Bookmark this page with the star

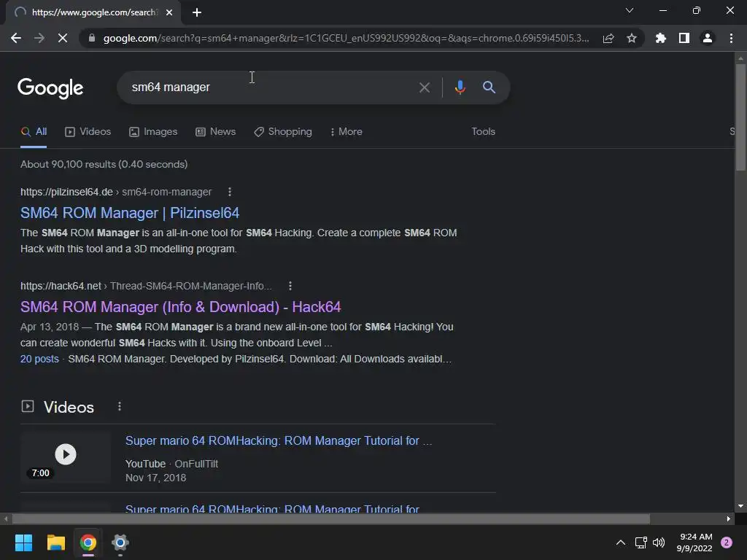(x=632, y=38)
